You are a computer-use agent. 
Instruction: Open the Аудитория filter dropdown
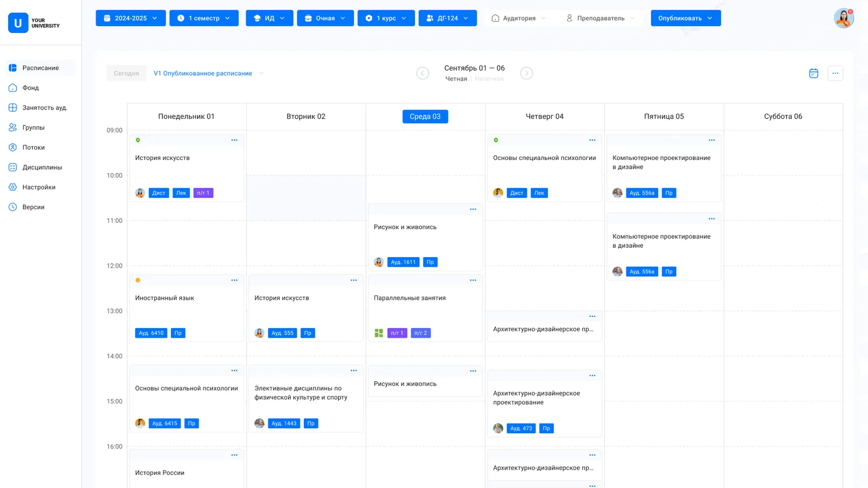pos(519,18)
